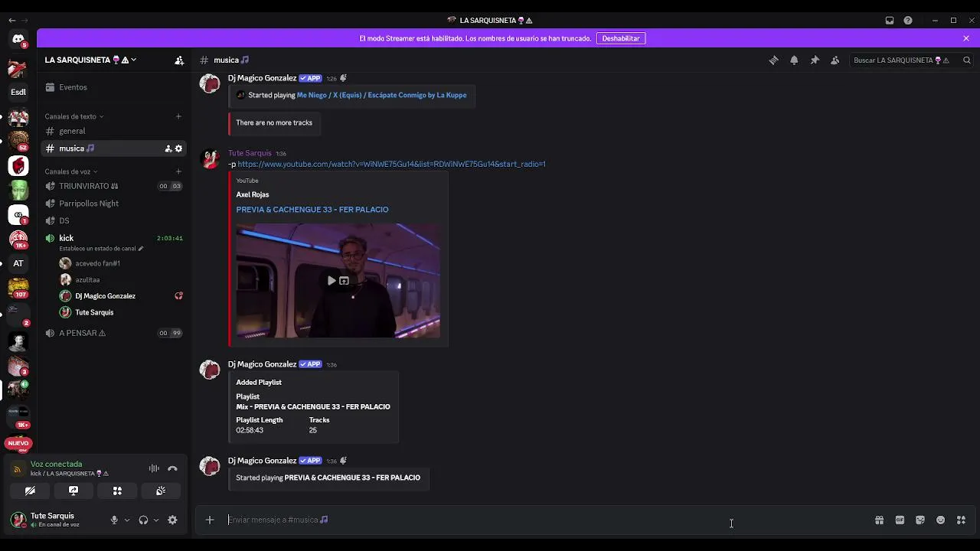Open musica channel settings gear
Image resolution: width=980 pixels, height=551 pixels.
click(179, 148)
